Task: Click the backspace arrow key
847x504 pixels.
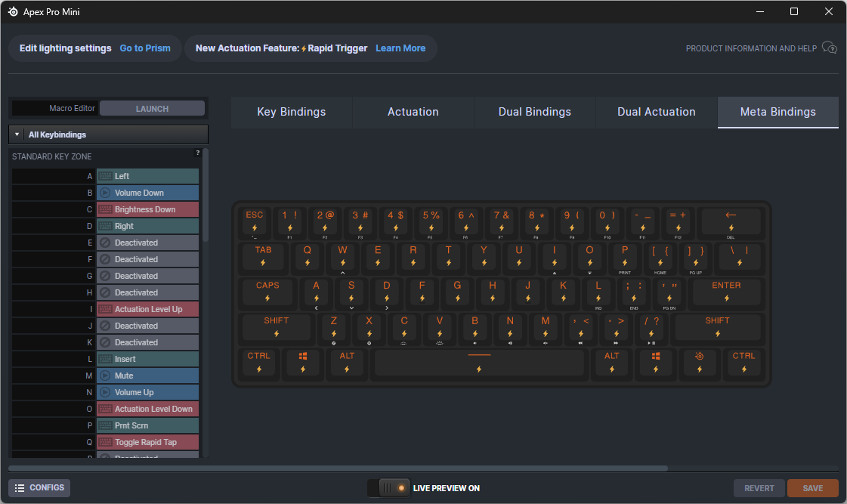Action: [731, 221]
